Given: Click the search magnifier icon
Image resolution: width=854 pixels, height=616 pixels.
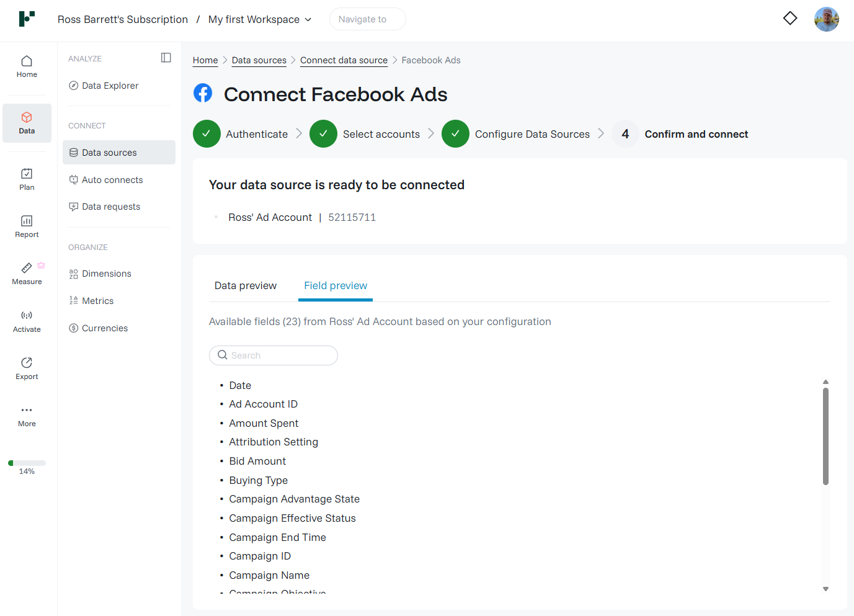Looking at the screenshot, I should tap(223, 355).
